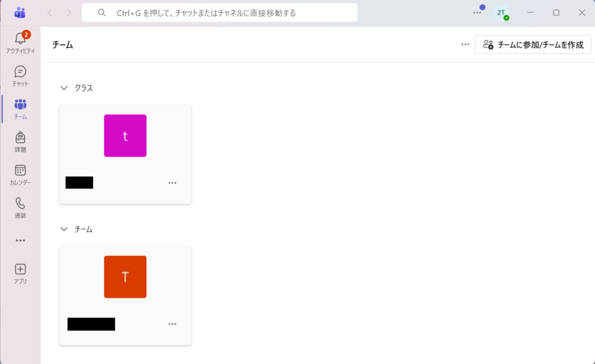Open more options for the orange team card
This screenshot has width=595, height=364.
(172, 324)
